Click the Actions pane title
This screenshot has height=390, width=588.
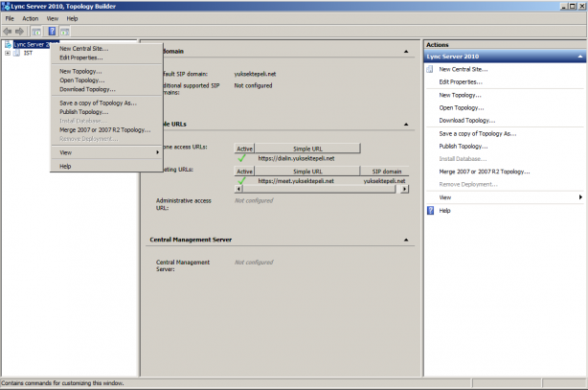(438, 45)
